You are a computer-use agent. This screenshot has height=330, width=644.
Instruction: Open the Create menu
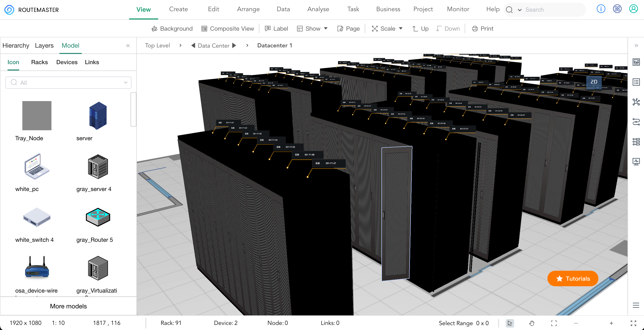point(178,9)
